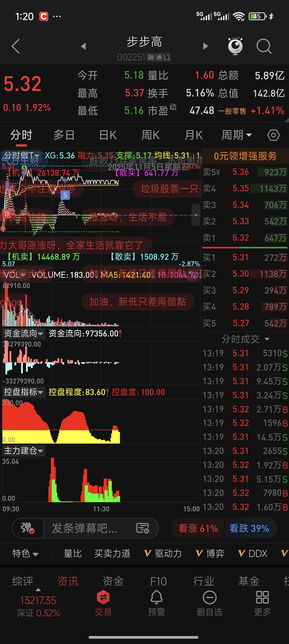Open the 主力建仓 indicator dropdown
The image size is (289, 644).
click(23, 451)
